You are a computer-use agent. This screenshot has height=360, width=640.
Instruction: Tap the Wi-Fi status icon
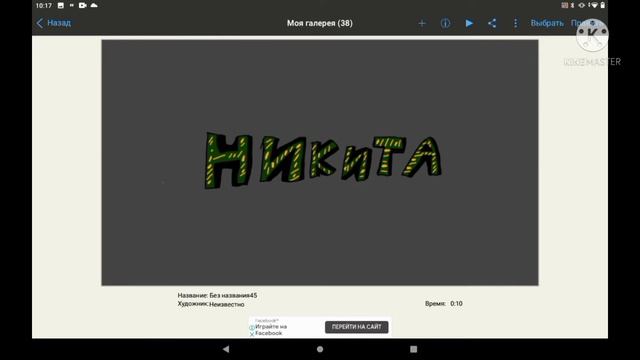pyautogui.click(x=594, y=5)
